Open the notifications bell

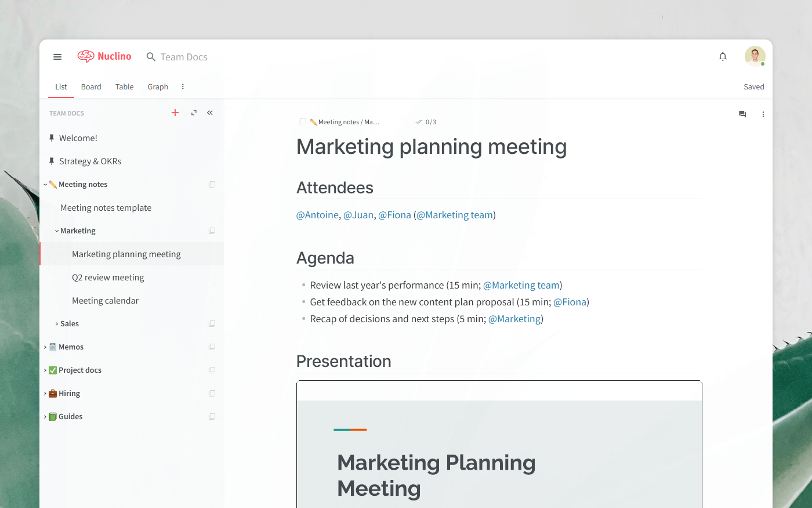(x=723, y=56)
